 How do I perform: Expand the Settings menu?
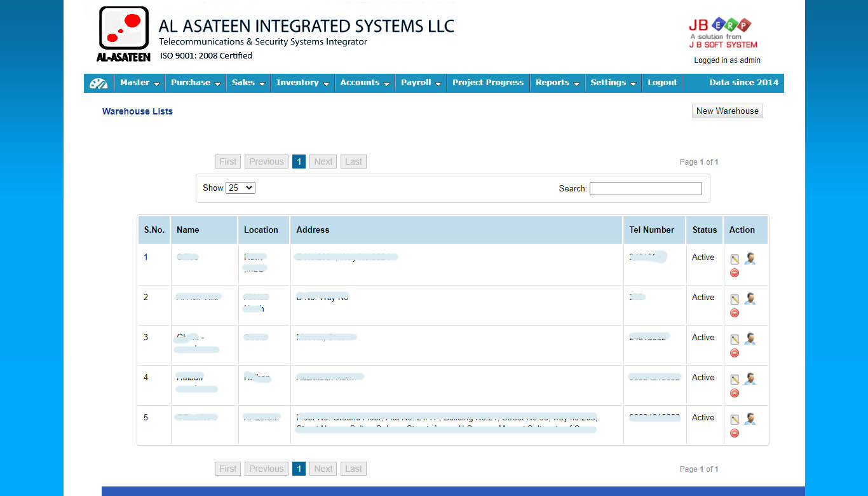click(614, 83)
